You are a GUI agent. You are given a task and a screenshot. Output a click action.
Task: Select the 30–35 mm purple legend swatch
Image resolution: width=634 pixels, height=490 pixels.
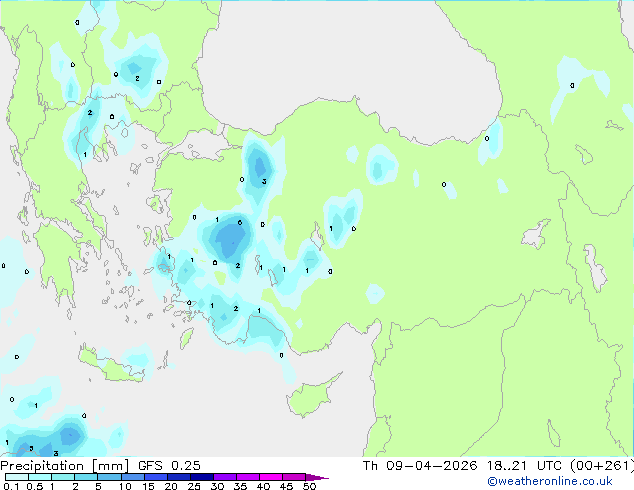[225, 477]
